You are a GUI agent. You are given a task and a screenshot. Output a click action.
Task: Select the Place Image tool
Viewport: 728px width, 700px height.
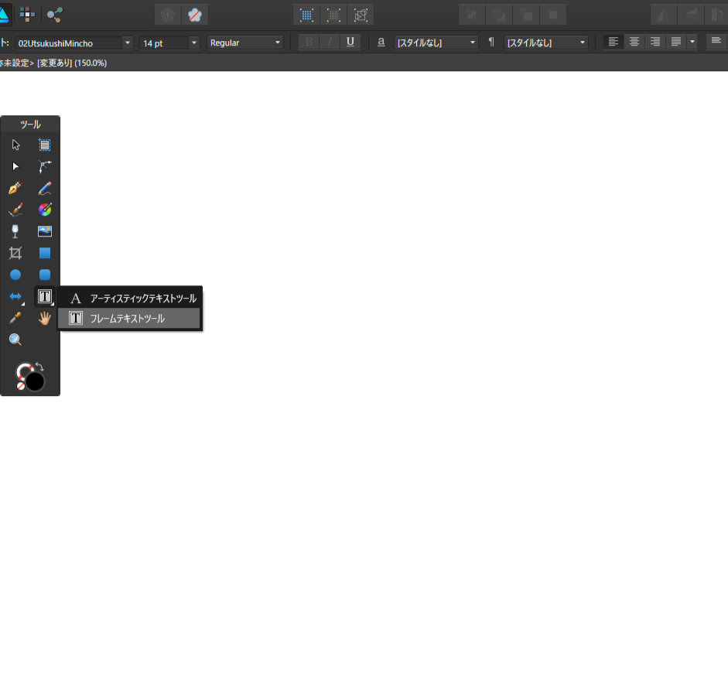(x=45, y=231)
